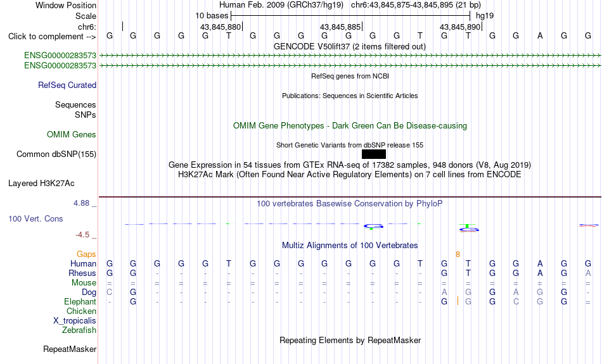Open the RefSeq Curated track label
This screenshot has width=602, height=364.
click(x=67, y=85)
